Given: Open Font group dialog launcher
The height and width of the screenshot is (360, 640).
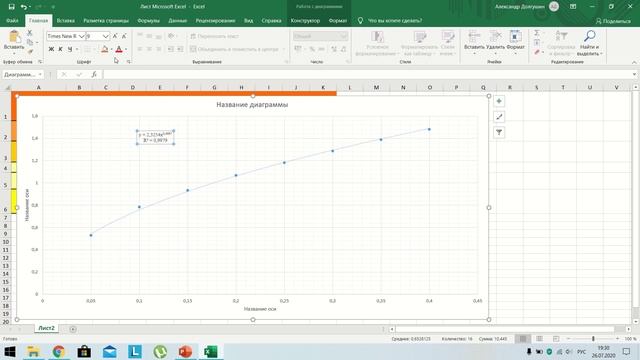Looking at the screenshot, I should pos(129,62).
